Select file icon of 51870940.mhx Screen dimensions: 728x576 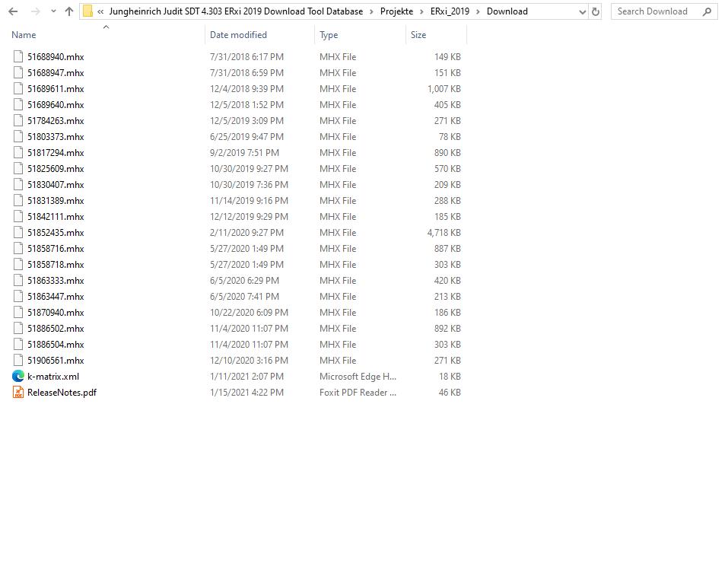click(x=18, y=312)
